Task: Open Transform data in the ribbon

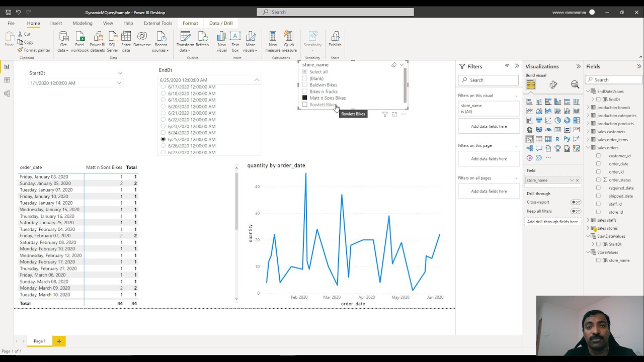Action: (x=185, y=42)
